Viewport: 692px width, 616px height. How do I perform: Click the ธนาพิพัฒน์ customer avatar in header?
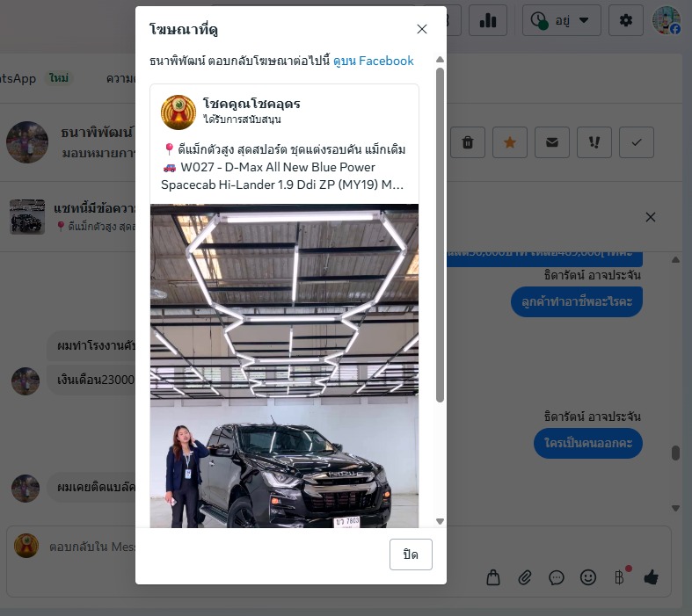click(27, 142)
